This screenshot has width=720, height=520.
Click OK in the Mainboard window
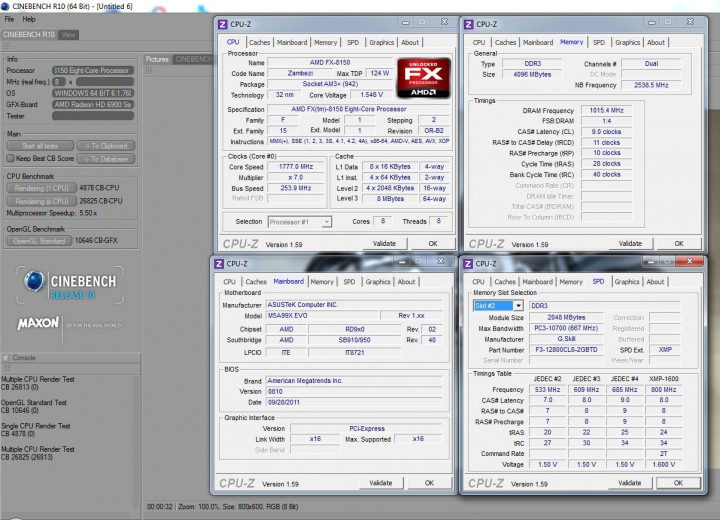429,483
